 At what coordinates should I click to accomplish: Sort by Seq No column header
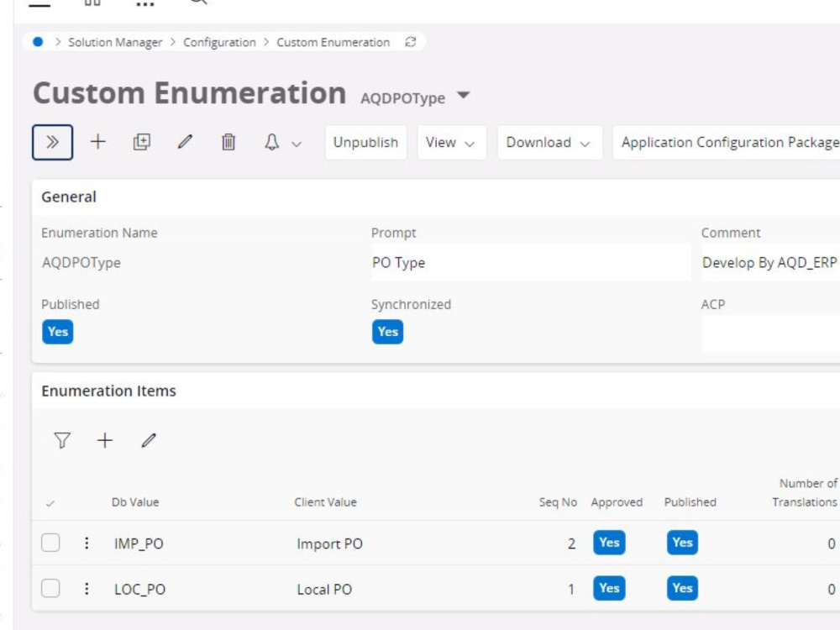point(558,502)
